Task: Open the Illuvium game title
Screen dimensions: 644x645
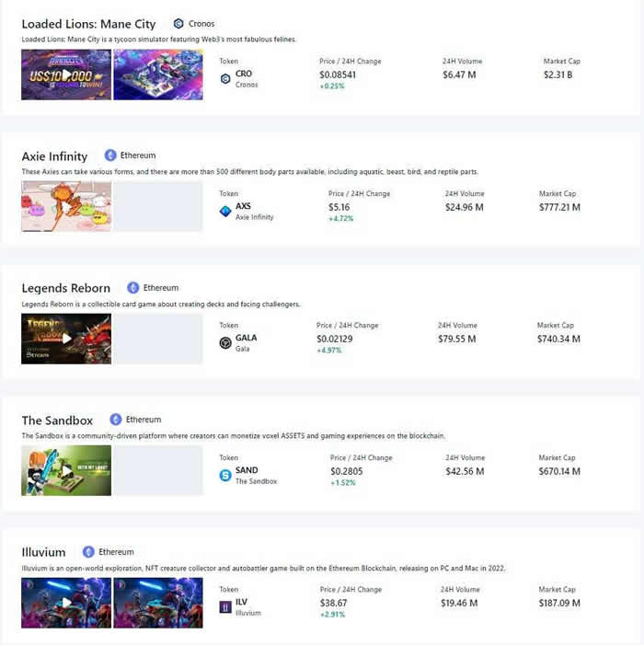Action: pos(44,552)
